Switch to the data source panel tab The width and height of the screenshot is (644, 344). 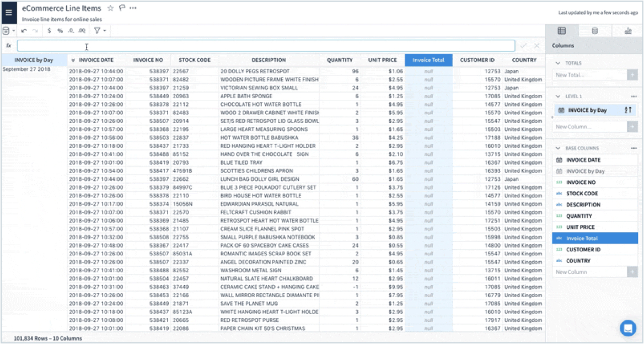[595, 31]
